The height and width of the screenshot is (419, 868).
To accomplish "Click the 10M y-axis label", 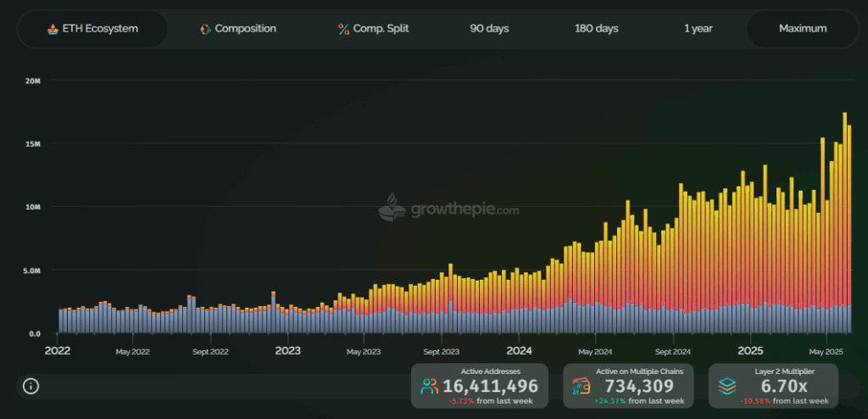I will (x=33, y=207).
